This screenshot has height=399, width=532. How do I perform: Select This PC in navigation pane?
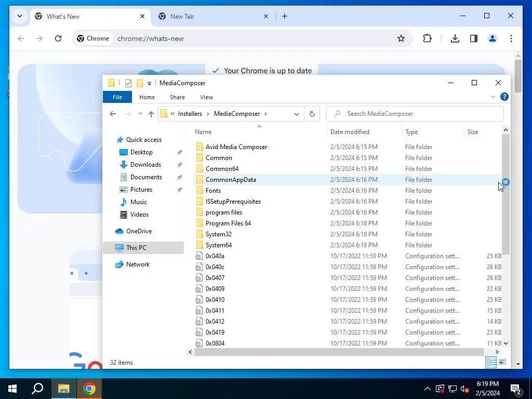click(143, 248)
